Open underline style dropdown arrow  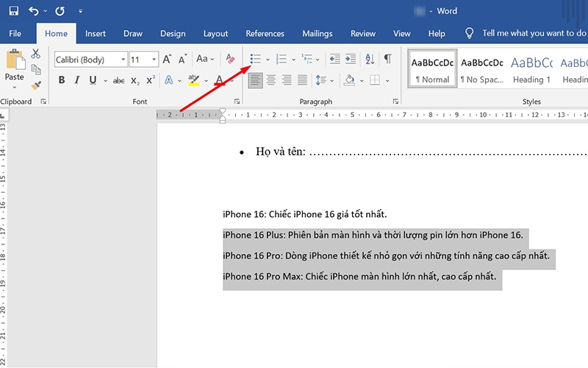coord(105,80)
